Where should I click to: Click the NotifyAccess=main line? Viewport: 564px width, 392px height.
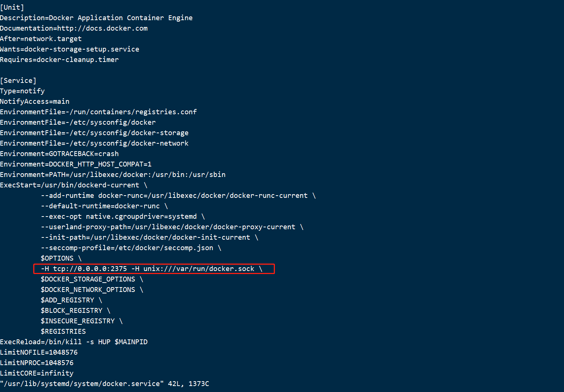tap(35, 102)
